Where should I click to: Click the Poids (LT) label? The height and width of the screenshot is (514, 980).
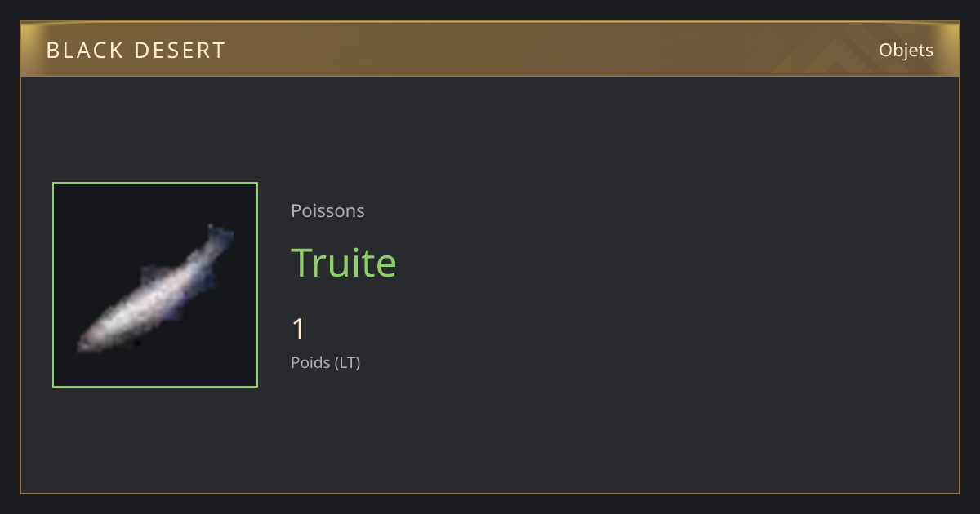(x=325, y=362)
